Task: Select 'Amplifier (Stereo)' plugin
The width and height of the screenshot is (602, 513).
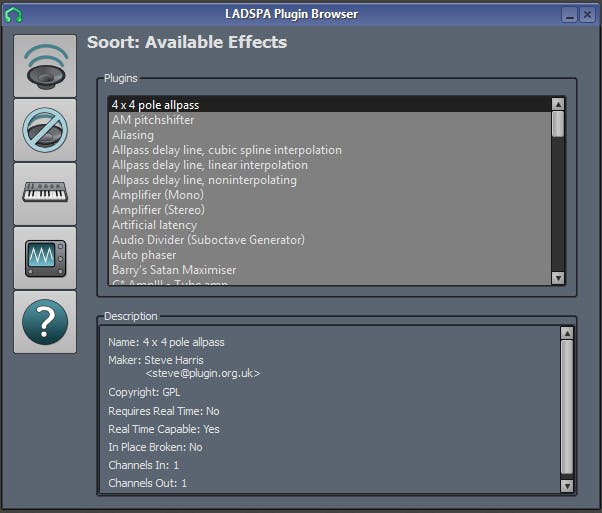Action: 330,210
